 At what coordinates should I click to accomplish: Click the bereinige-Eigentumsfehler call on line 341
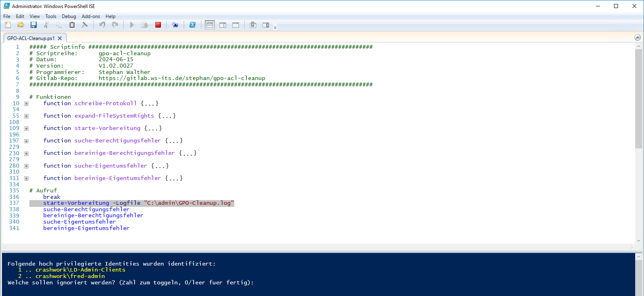tap(86, 228)
